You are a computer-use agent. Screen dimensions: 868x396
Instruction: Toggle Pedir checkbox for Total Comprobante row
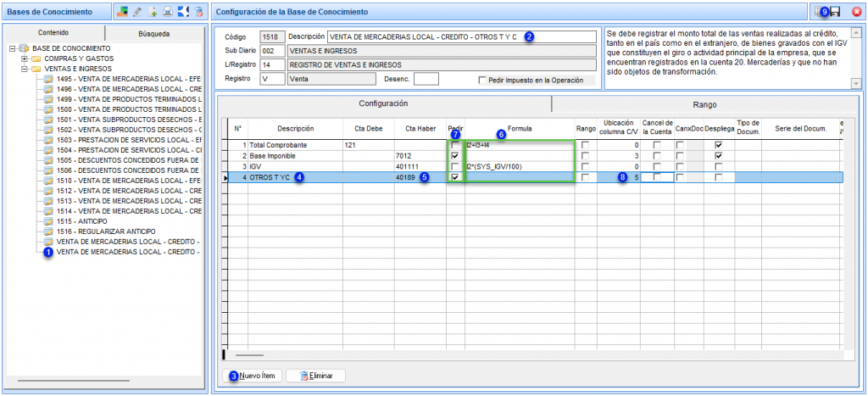(455, 145)
